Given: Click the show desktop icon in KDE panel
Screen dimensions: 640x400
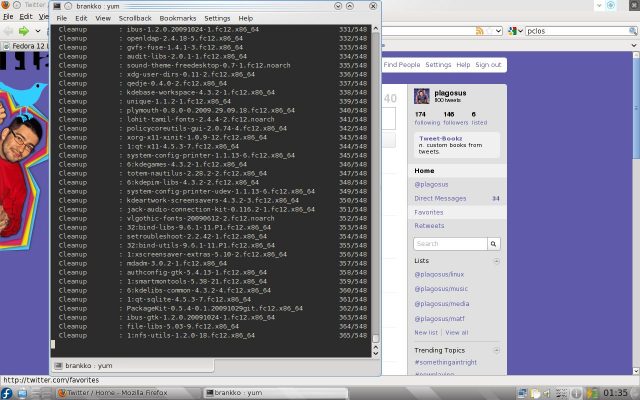Looking at the screenshot, I should 22,393.
